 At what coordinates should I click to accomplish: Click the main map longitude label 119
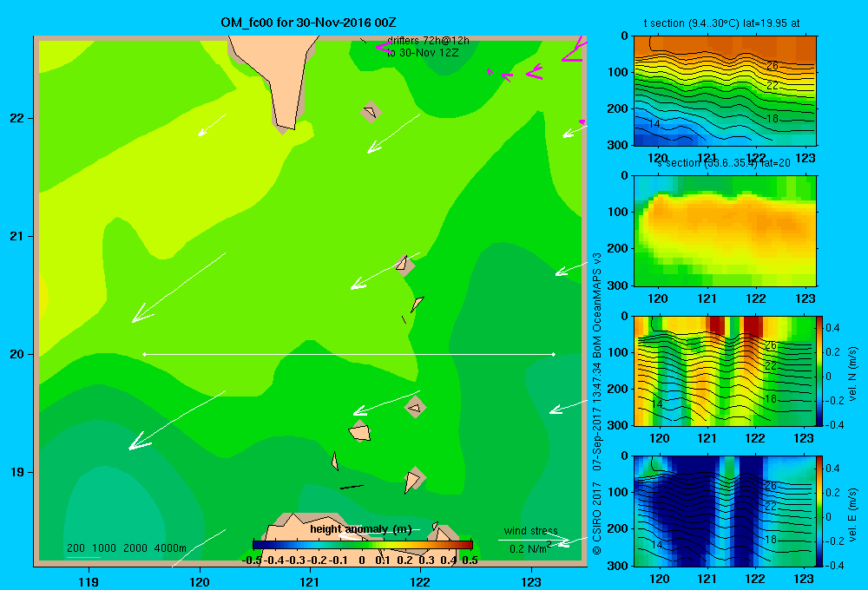tap(89, 582)
